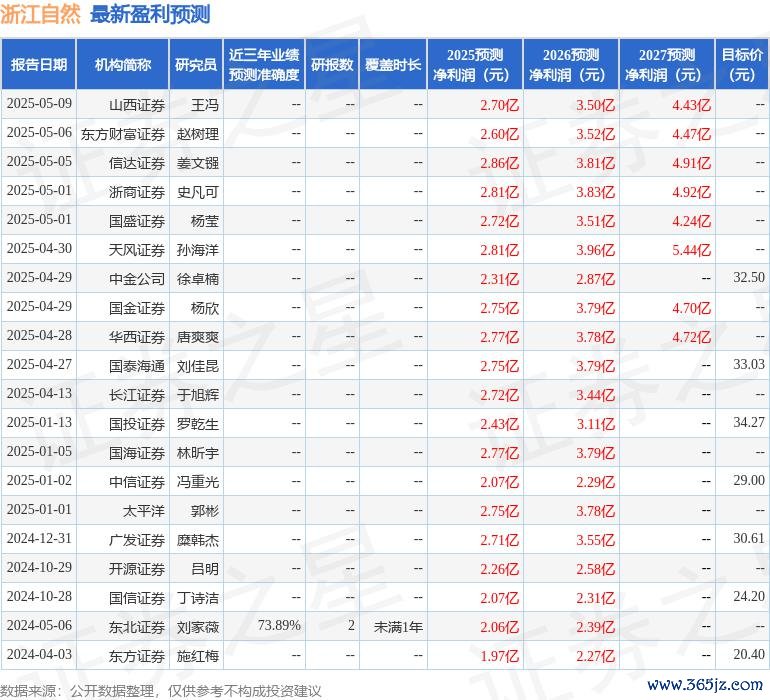This screenshot has width=770, height=700.
Task: Click the 覆盖时长 column header
Action: click(x=393, y=65)
